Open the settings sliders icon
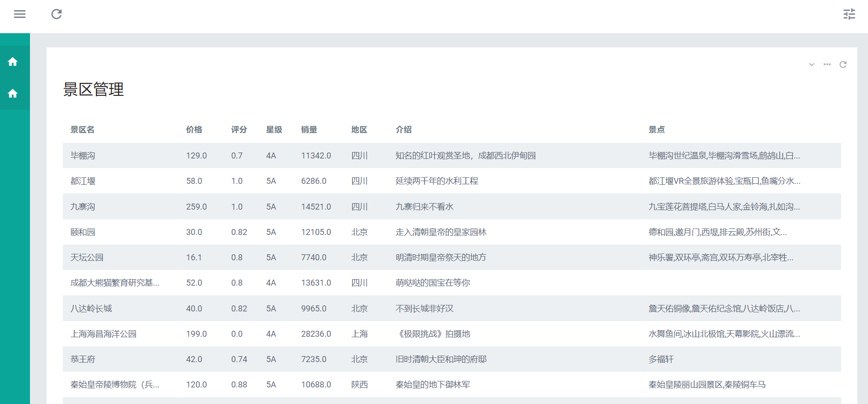868x404 pixels. (x=849, y=14)
